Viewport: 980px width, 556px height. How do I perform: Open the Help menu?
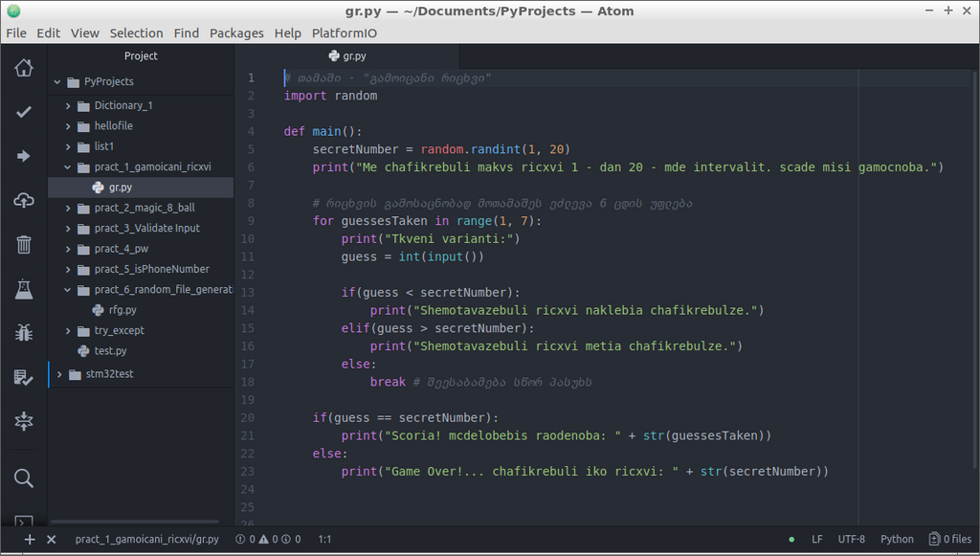tap(287, 33)
